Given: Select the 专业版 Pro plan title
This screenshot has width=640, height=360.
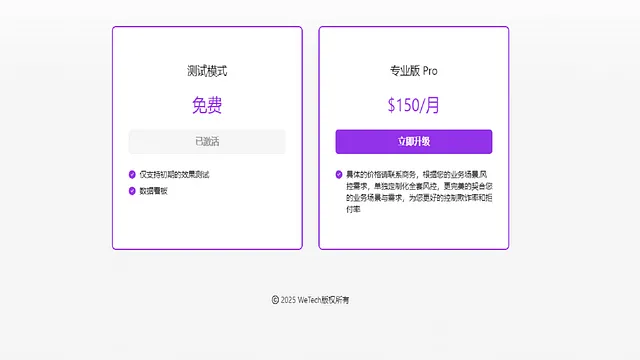Looking at the screenshot, I should 413,71.
